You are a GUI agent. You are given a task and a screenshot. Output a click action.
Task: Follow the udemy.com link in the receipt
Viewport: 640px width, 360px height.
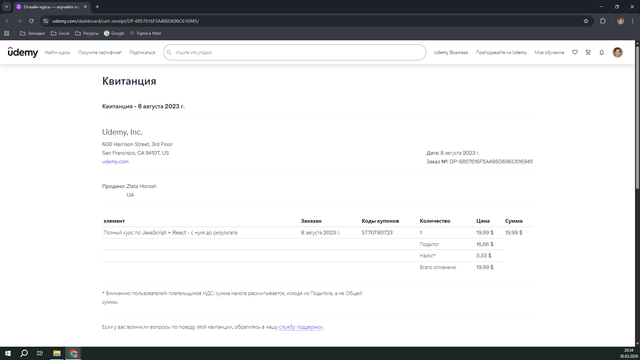[x=115, y=162]
